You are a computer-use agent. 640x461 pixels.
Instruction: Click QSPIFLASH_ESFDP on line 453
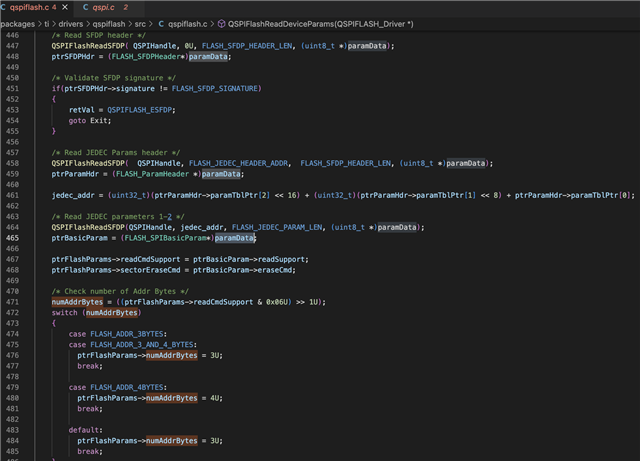point(140,110)
